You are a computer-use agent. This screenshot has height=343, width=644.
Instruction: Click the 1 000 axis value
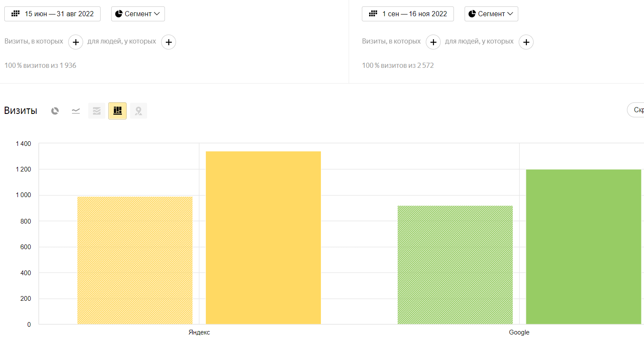[x=23, y=195]
